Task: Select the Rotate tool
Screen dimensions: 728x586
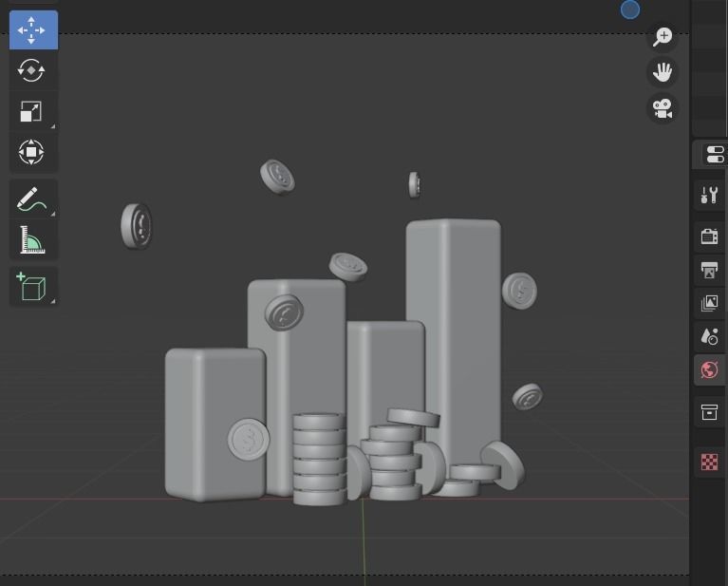Action: (x=33, y=70)
